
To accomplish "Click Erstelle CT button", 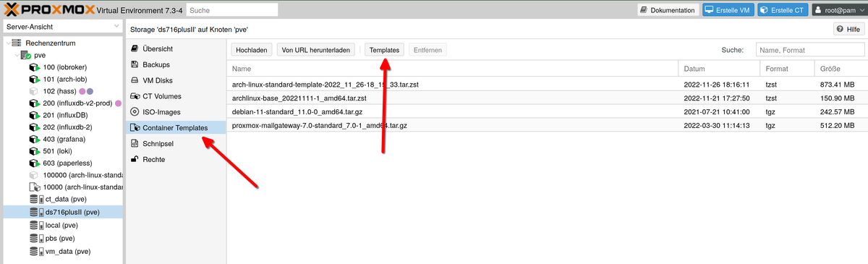I will coord(783,9).
